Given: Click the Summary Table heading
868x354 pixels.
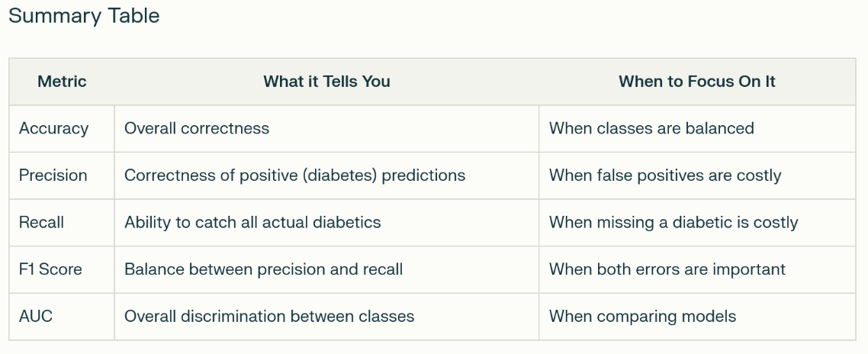Looking at the screenshot, I should click(84, 16).
